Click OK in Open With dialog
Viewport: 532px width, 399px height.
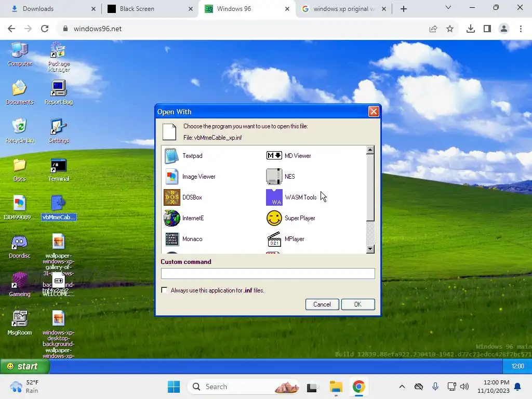[x=358, y=304]
